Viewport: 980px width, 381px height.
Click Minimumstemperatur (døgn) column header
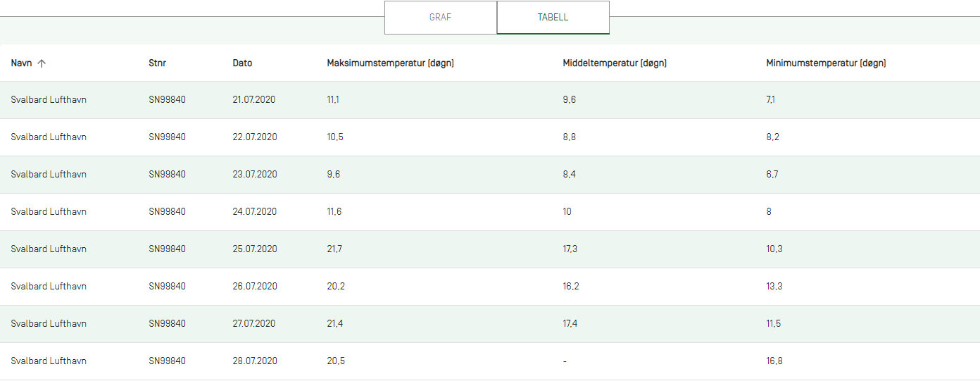826,63
